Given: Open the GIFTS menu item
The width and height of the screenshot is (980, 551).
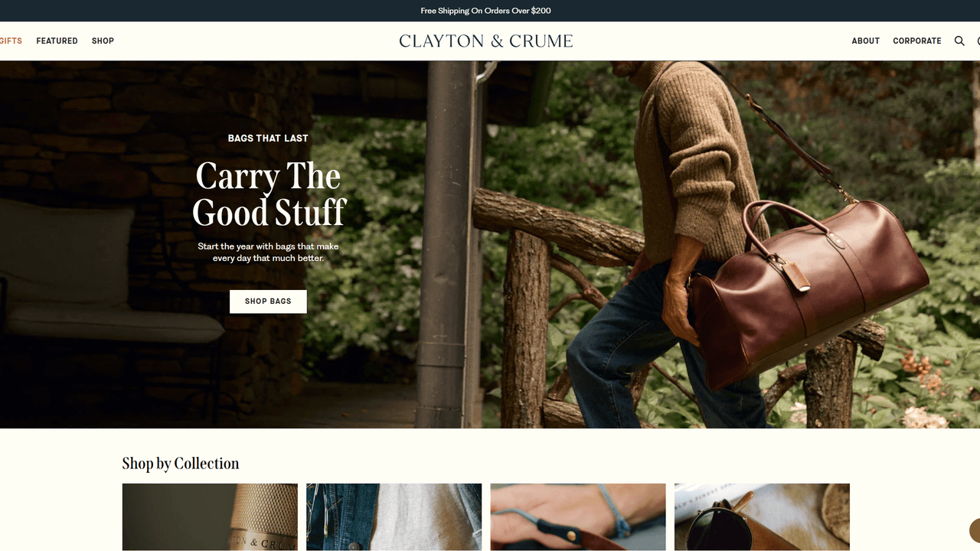Looking at the screenshot, I should (x=11, y=41).
